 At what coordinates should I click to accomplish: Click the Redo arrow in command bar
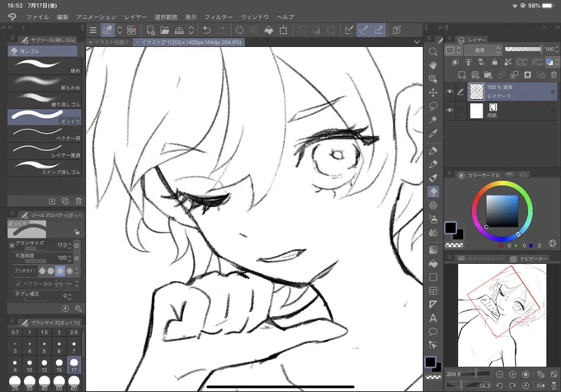tap(221, 30)
